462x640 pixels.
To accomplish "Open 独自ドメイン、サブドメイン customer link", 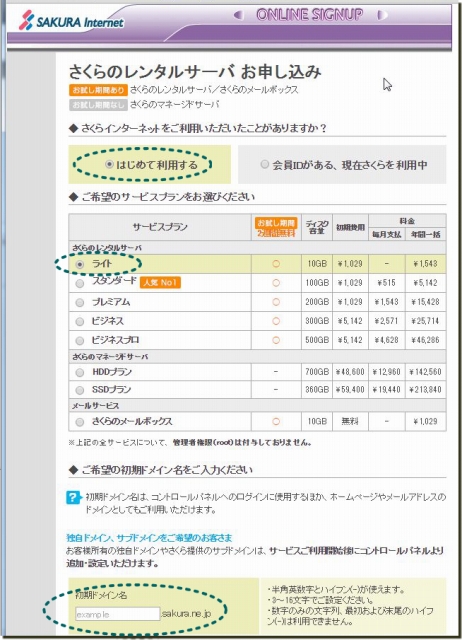I will coord(149,538).
